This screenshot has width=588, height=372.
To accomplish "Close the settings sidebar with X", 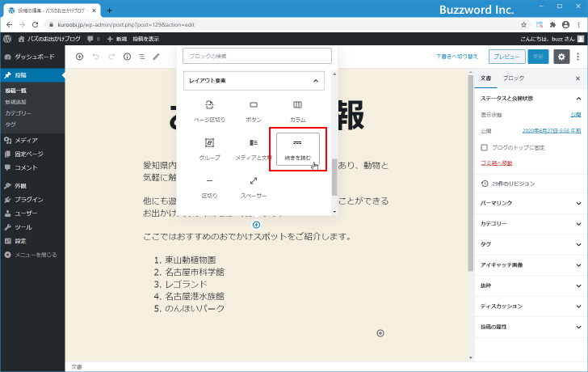I will [577, 78].
